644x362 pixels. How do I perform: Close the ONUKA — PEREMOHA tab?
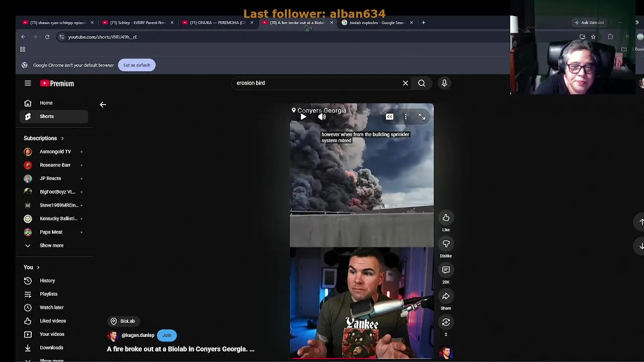[252, 23]
